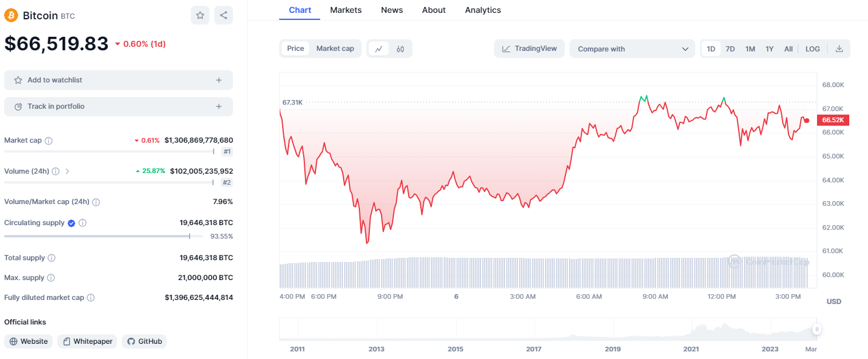Open the Markets tab
This screenshot has width=868, height=359.
pyautogui.click(x=346, y=10)
